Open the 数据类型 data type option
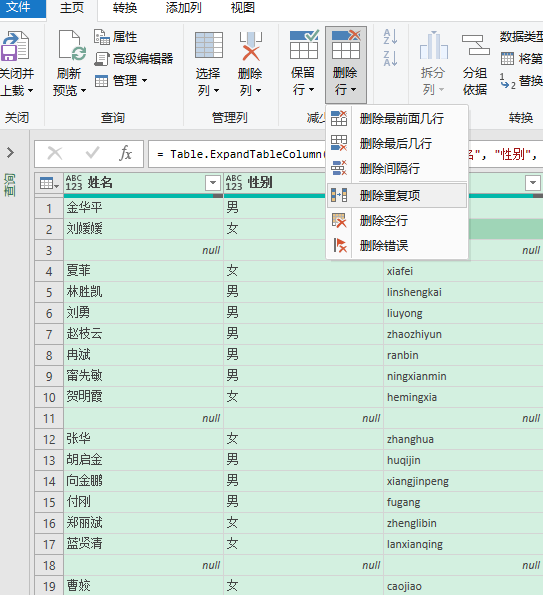This screenshot has width=543, height=595. tap(521, 37)
